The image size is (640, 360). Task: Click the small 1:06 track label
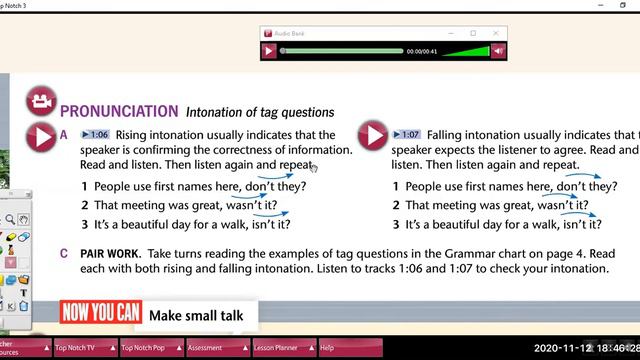click(95, 134)
